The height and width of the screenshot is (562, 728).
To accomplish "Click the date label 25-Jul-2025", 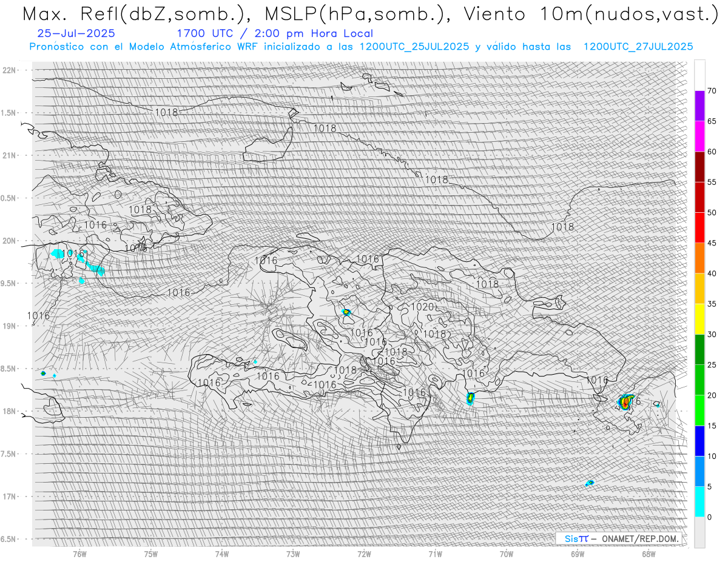I will pos(76,33).
